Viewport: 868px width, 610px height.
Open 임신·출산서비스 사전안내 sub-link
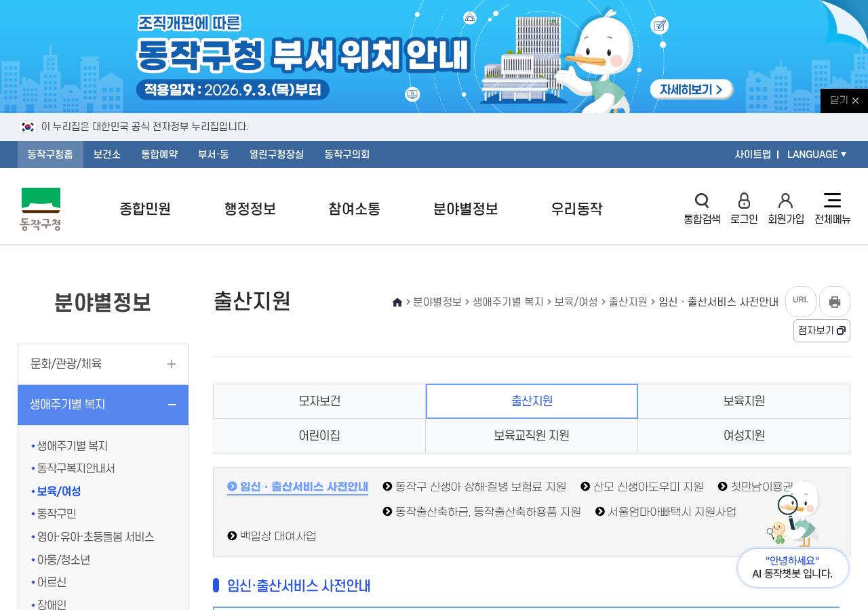point(298,487)
